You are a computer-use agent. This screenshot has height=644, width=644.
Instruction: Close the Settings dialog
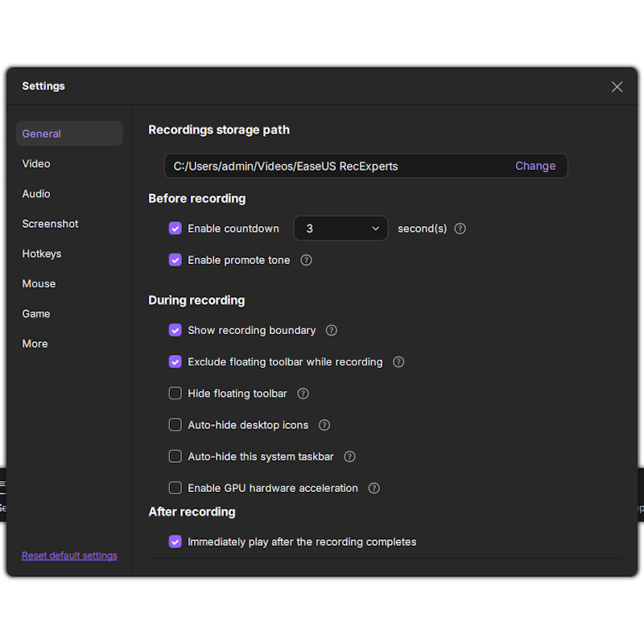[x=617, y=87]
